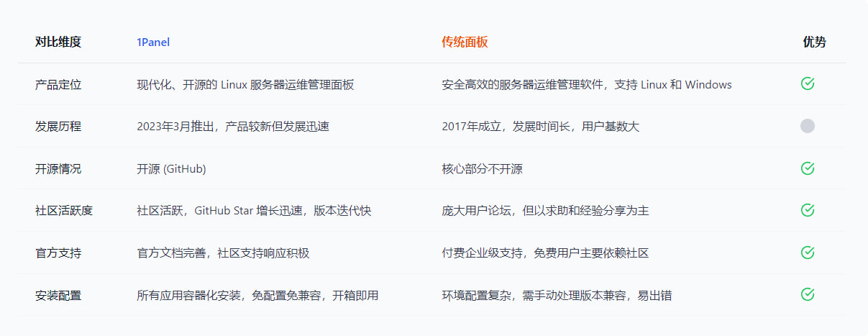Viewport: 868px width, 336px height.
Task: Select the 社区活跃度 row label
Action: pyautogui.click(x=64, y=210)
